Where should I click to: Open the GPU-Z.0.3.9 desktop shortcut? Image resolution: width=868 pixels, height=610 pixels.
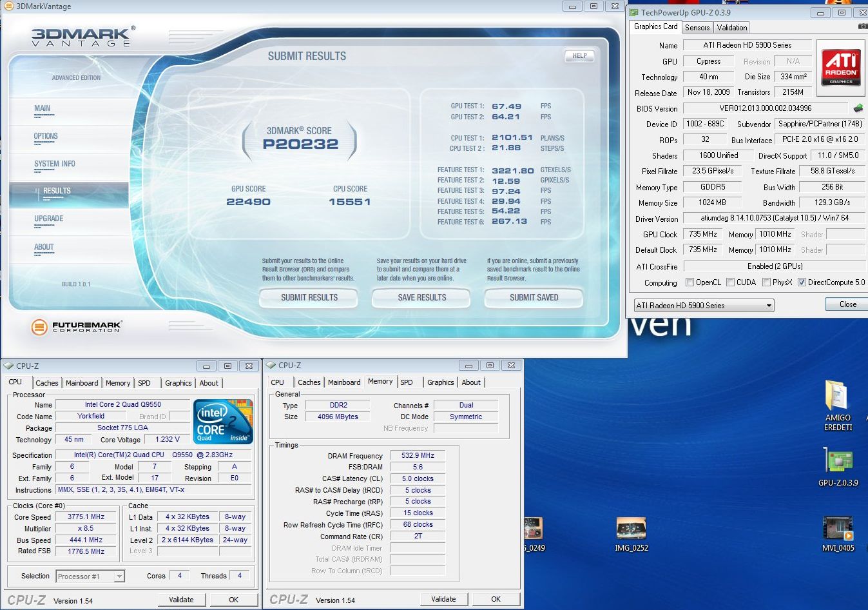[838, 467]
